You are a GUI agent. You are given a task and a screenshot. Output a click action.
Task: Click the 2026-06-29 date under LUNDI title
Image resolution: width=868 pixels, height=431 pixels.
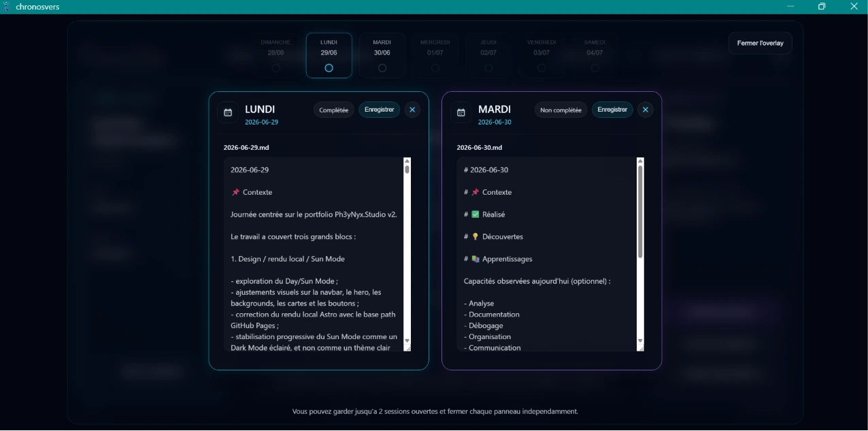click(x=262, y=123)
